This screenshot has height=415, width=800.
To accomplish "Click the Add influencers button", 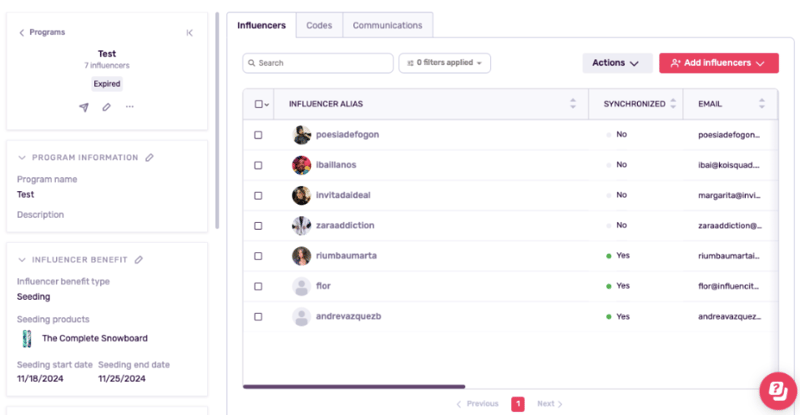I will point(718,63).
